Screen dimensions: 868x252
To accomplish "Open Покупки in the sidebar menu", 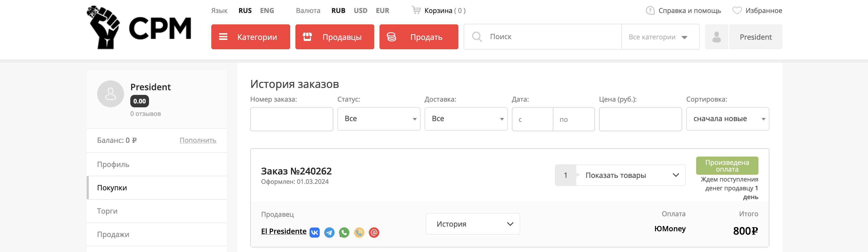I will click(x=157, y=188).
